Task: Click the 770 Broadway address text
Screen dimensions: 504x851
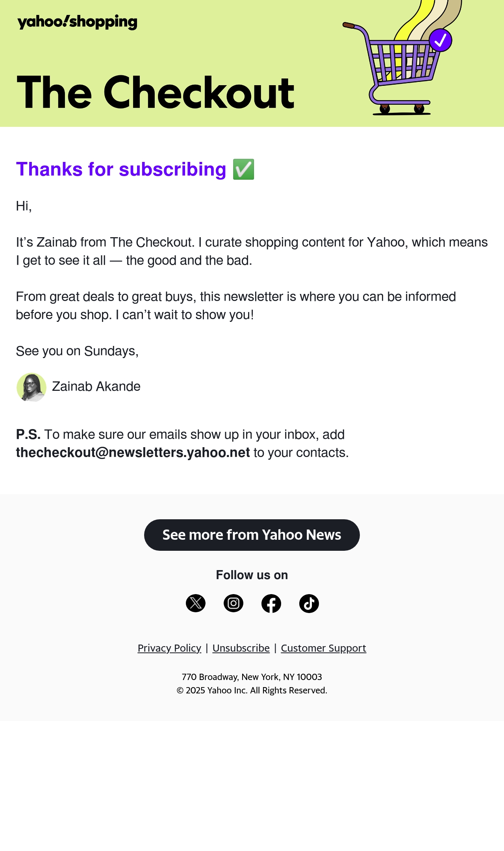Action: pyautogui.click(x=252, y=677)
